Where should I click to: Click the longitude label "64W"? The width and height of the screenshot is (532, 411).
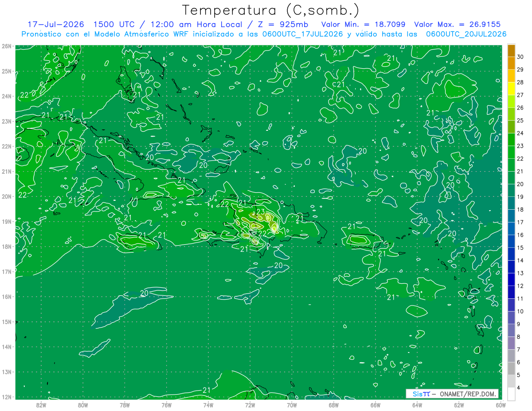[x=417, y=405]
